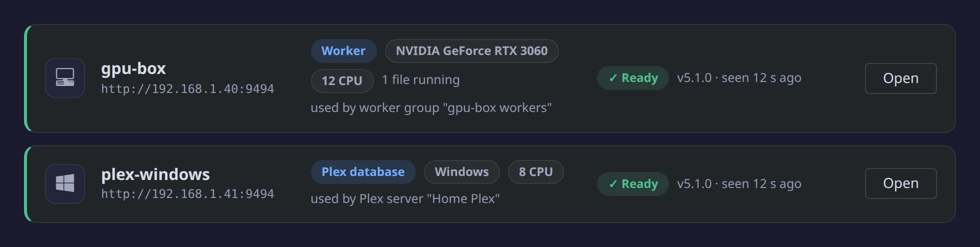Click the "1 file running" text

[420, 80]
